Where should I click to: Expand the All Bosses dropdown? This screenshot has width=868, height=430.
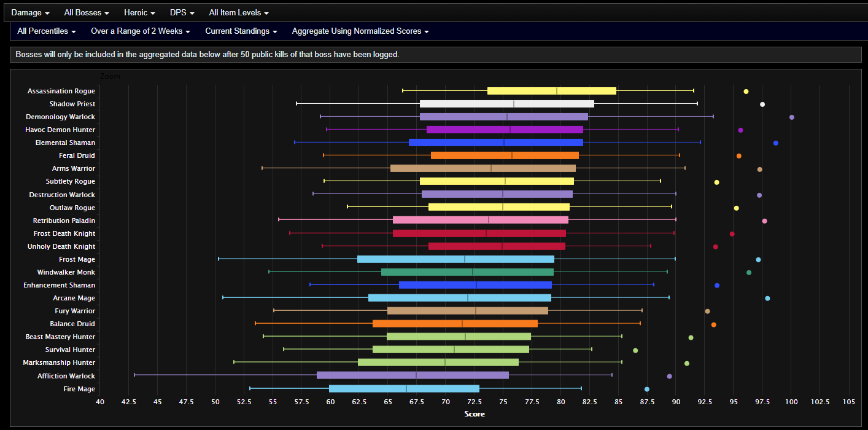[x=87, y=12]
